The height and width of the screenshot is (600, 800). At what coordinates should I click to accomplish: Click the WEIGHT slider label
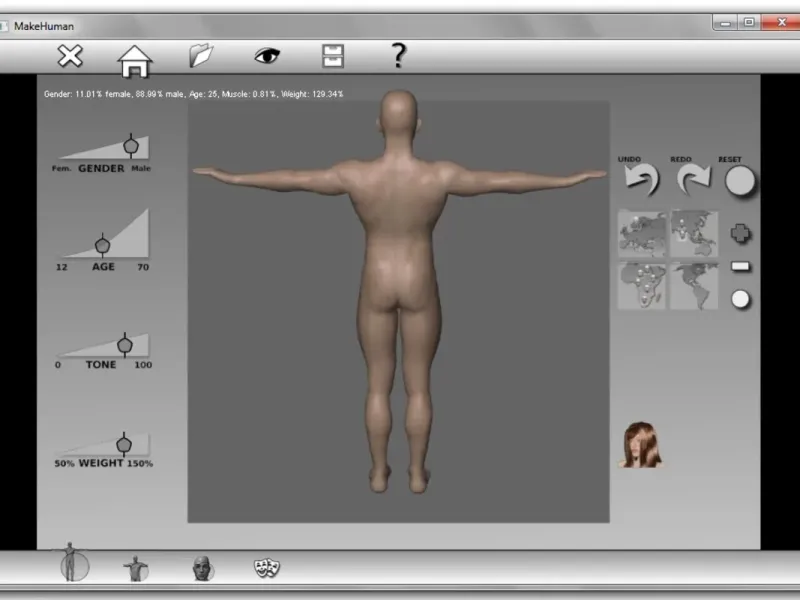[101, 463]
